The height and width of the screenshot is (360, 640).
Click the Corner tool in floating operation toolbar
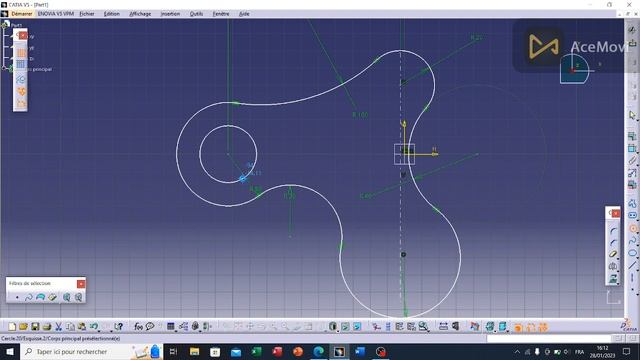tap(613, 231)
